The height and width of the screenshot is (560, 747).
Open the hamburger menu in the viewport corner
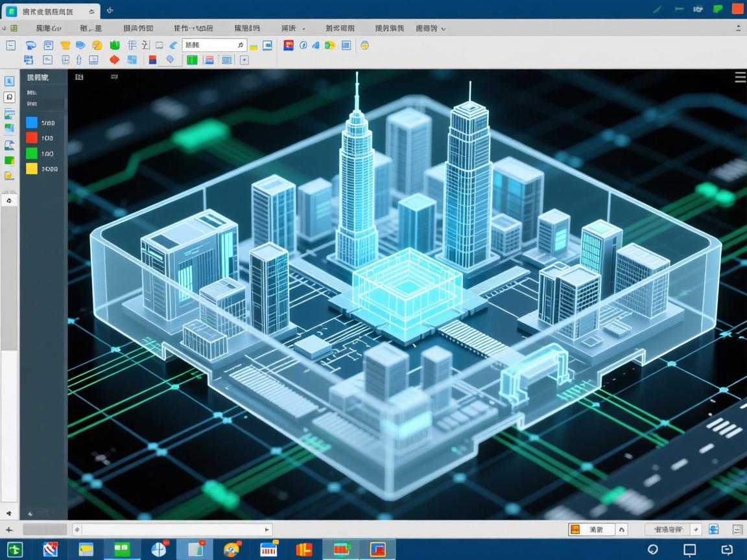coord(739,77)
